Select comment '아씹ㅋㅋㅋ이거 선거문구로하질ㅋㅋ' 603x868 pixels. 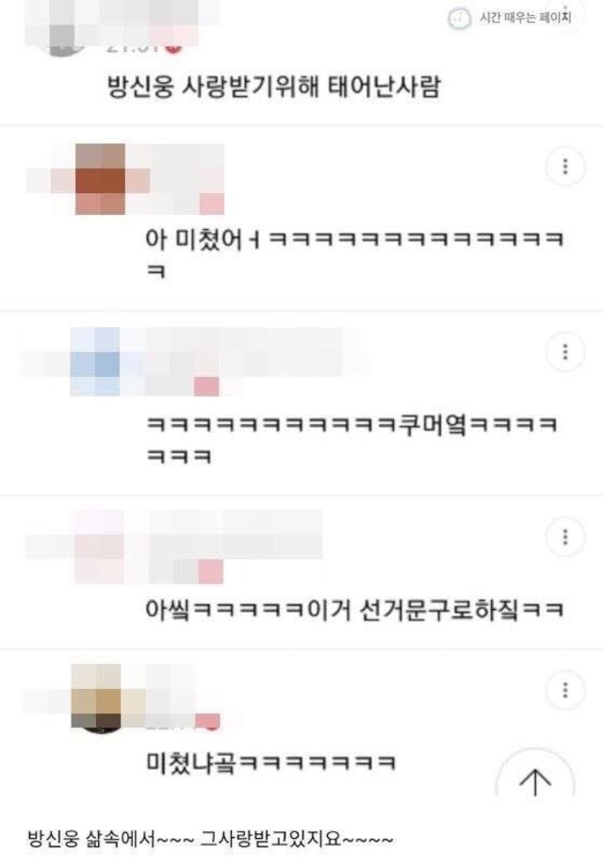point(354,610)
